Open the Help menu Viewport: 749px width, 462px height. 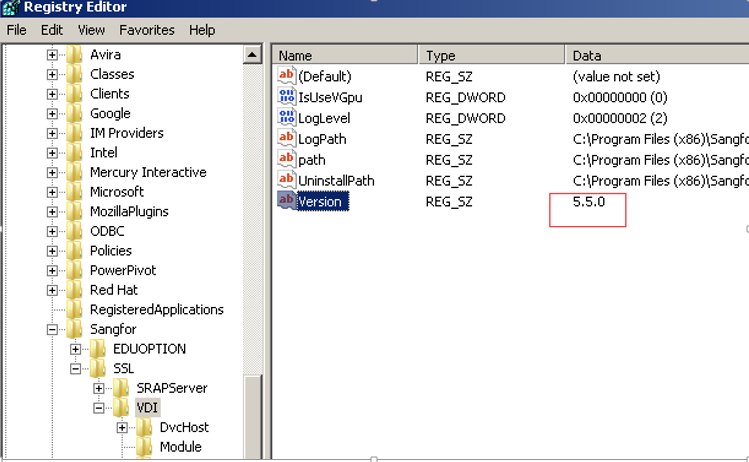pos(202,30)
